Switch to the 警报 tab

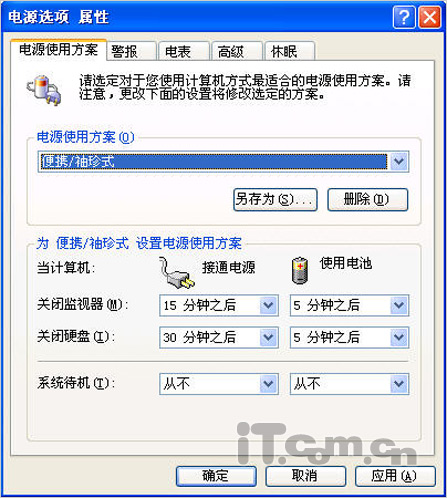click(131, 51)
